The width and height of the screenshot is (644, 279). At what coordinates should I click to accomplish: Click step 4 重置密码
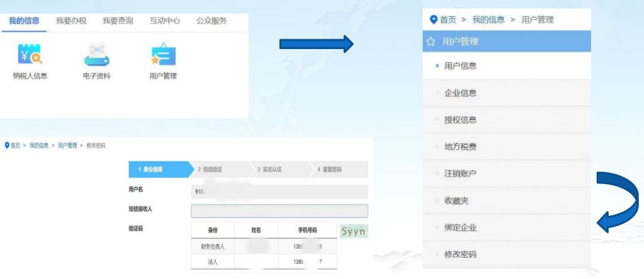coord(339,169)
